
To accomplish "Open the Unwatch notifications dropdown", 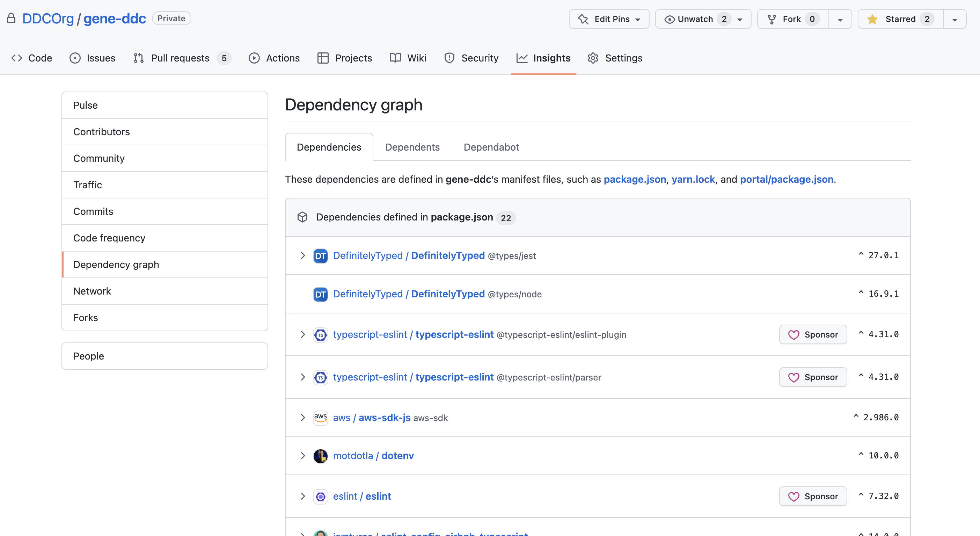I will (x=703, y=19).
